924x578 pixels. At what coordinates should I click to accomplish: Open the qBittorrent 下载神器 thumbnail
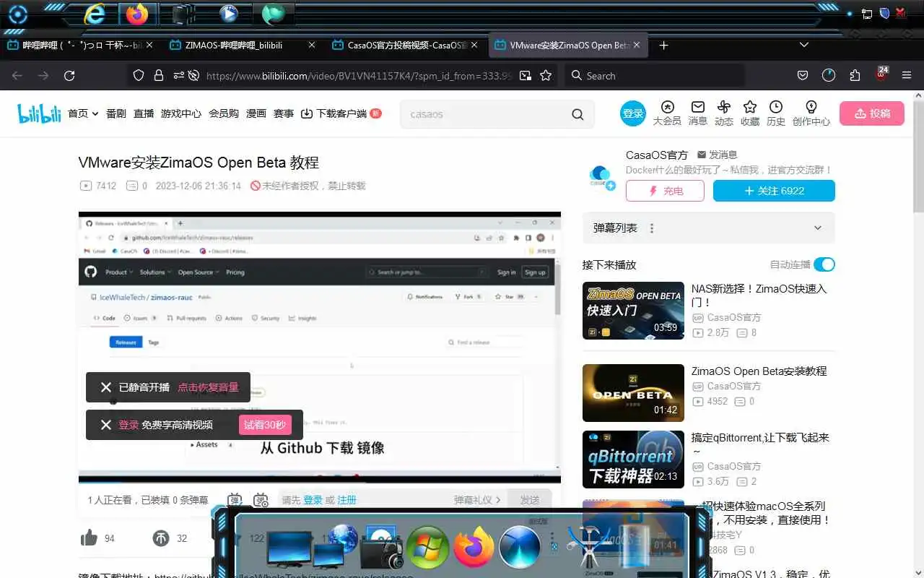633,460
